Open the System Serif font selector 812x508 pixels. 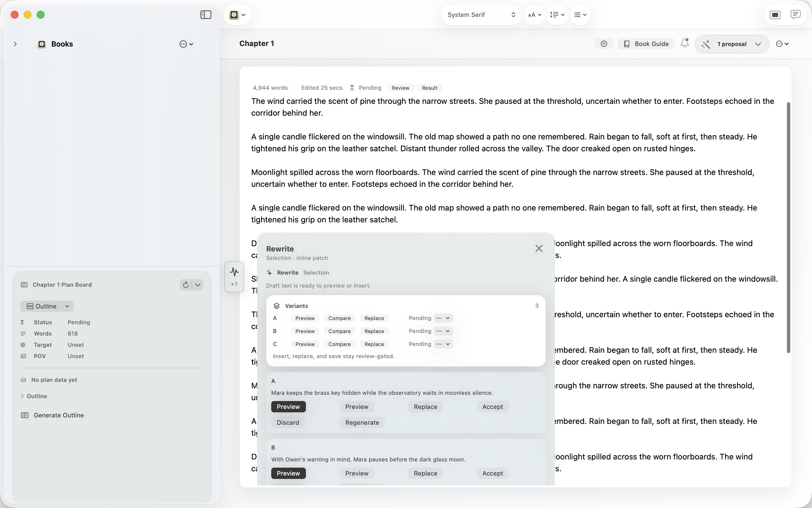point(481,15)
